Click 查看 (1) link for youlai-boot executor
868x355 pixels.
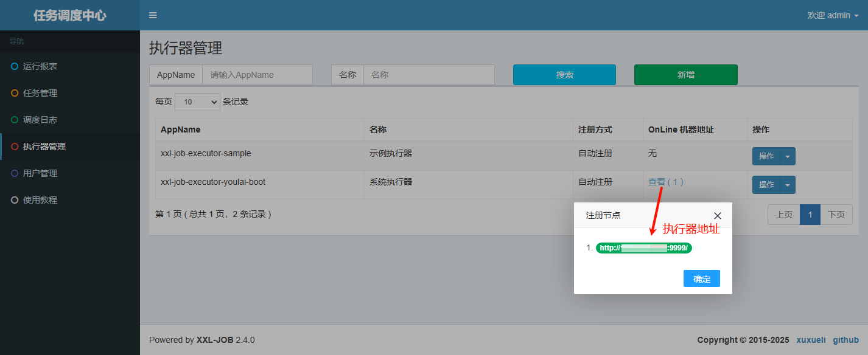pos(666,182)
